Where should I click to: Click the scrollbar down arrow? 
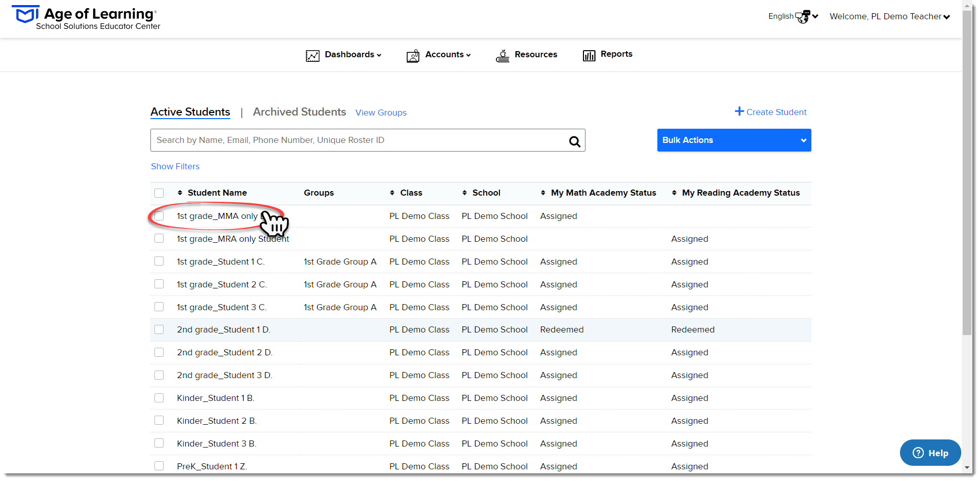tap(967, 468)
